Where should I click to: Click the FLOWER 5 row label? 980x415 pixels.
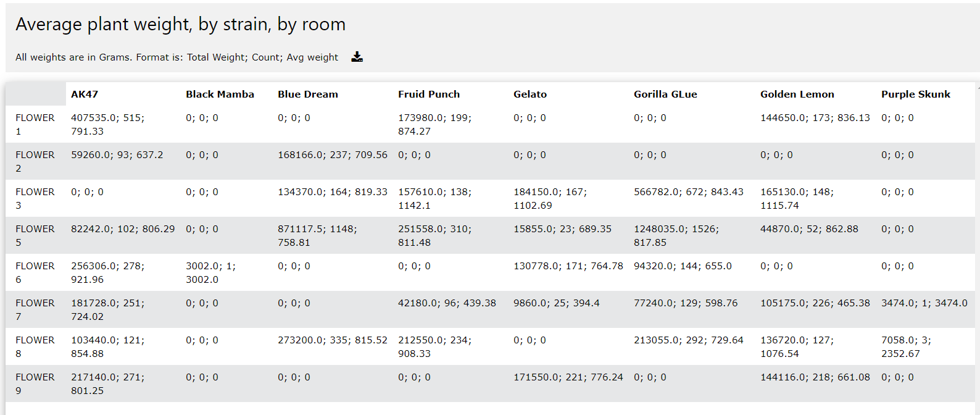tap(35, 235)
